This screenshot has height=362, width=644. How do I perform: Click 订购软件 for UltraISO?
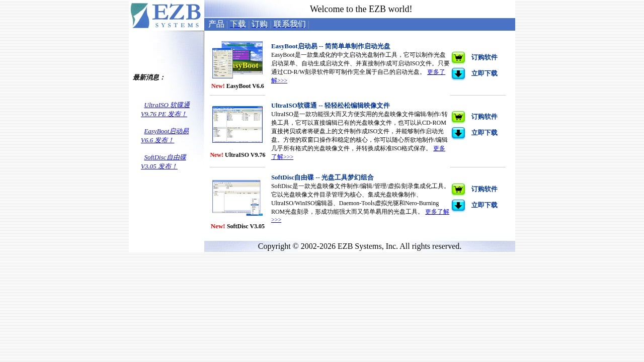[x=485, y=117]
